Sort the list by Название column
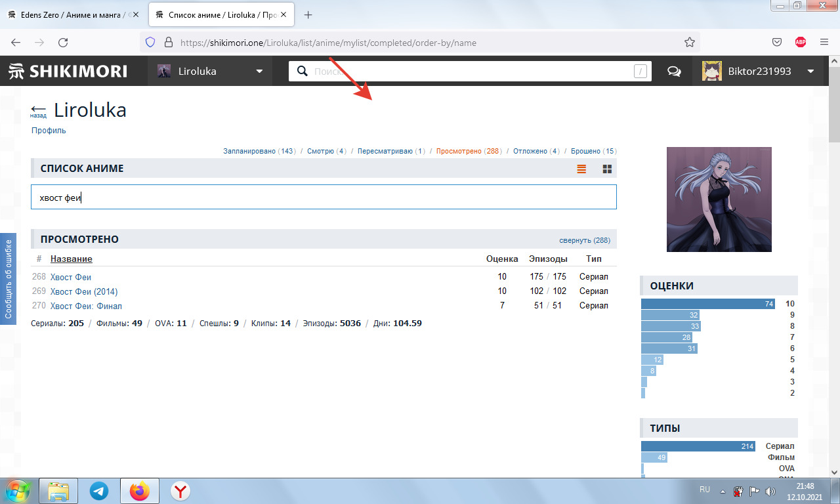Screen dimensions: 840x504 pyautogui.click(x=71, y=259)
